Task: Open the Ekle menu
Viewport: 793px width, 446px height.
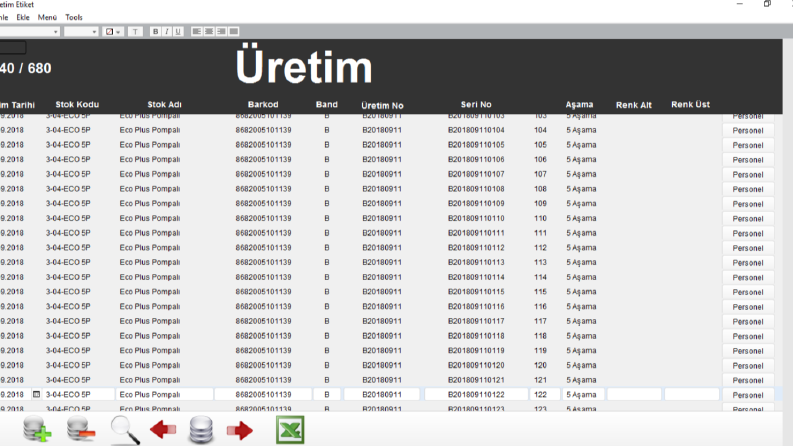Action: 23,17
